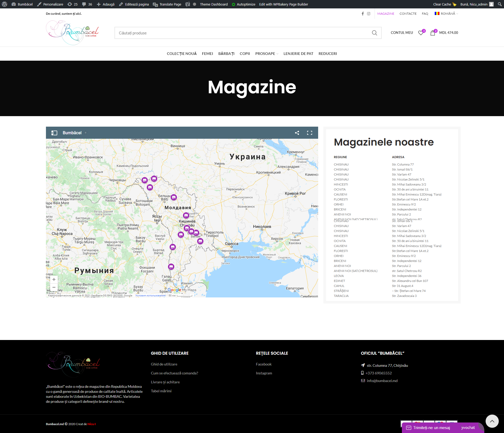Viewport: 504px width, 433px height.
Task: Click the Facebook icon in top bar
Action: click(363, 14)
